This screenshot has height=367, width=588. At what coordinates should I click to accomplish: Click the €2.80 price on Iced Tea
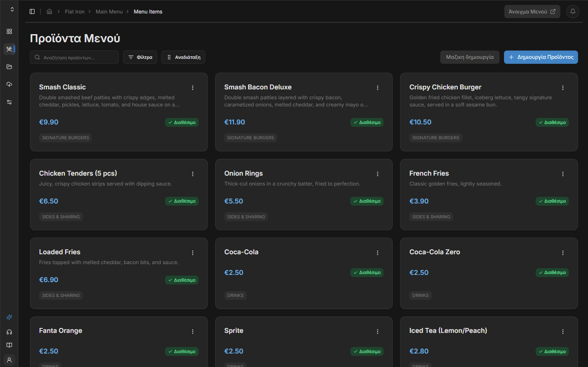pyautogui.click(x=419, y=351)
